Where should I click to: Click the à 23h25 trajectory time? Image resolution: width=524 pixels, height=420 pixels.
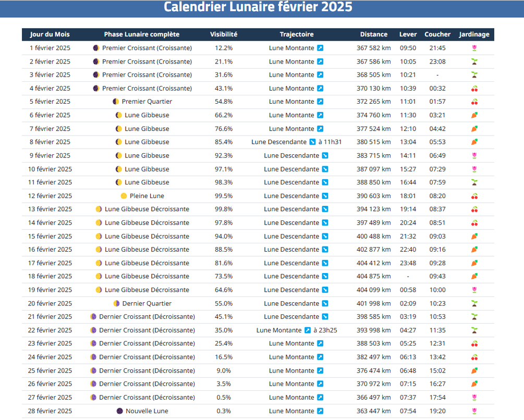325,330
